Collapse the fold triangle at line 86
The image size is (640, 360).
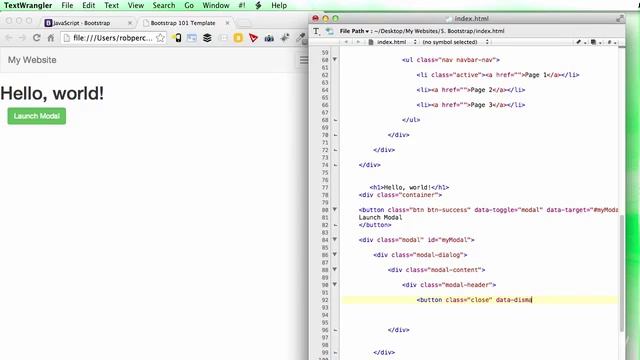coord(335,254)
